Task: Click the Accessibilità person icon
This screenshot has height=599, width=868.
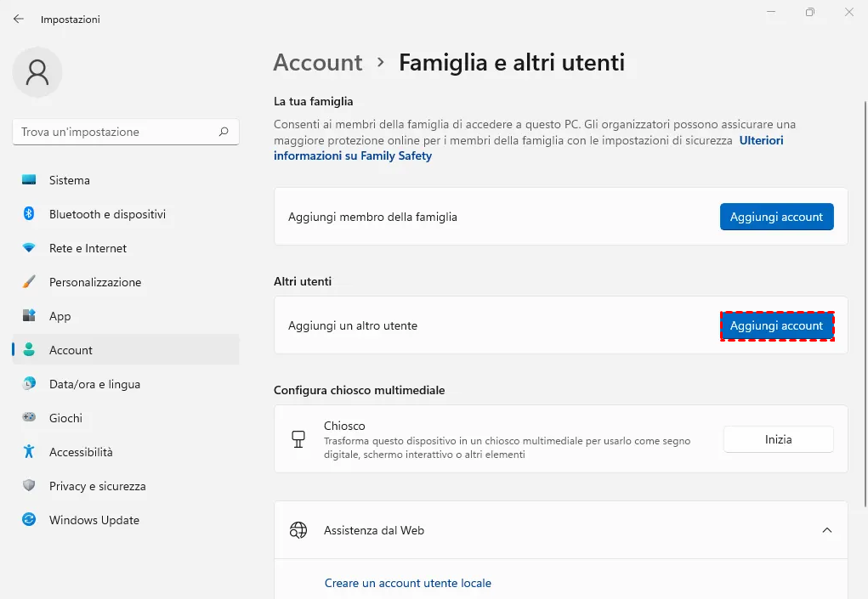Action: [x=29, y=452]
